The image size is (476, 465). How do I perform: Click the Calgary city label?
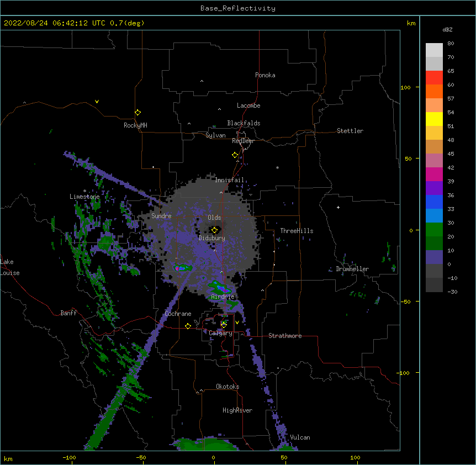[x=220, y=333]
